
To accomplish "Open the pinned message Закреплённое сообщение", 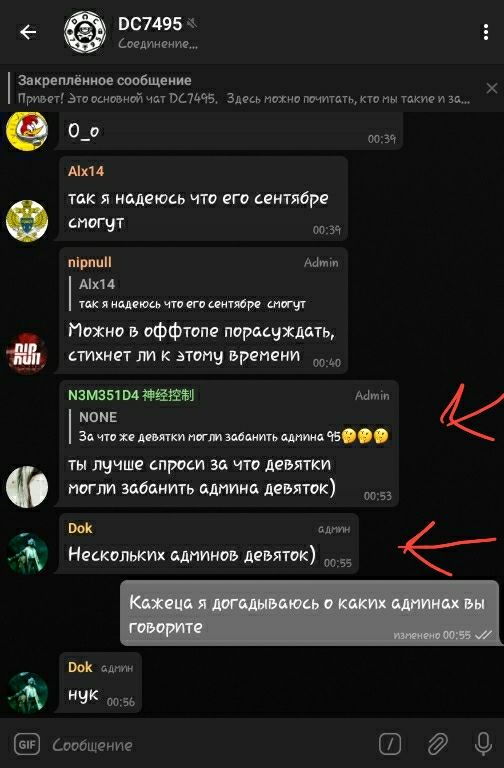I will 244,89.
